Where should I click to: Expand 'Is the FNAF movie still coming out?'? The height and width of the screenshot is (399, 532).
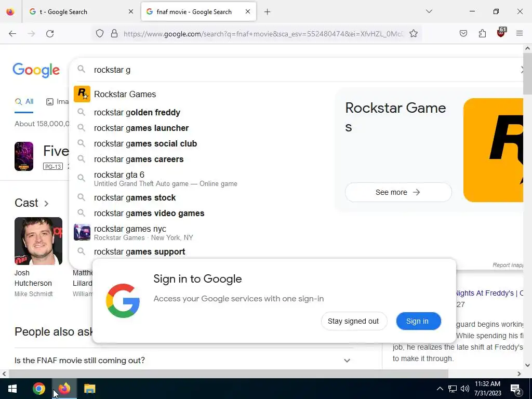click(x=183, y=361)
